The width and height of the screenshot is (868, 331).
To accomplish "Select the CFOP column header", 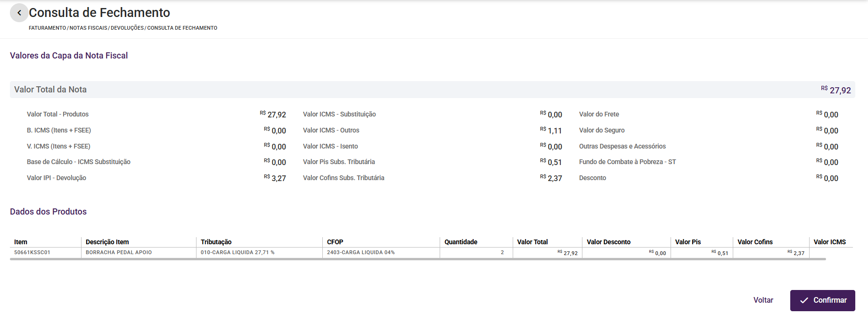I will (x=335, y=242).
